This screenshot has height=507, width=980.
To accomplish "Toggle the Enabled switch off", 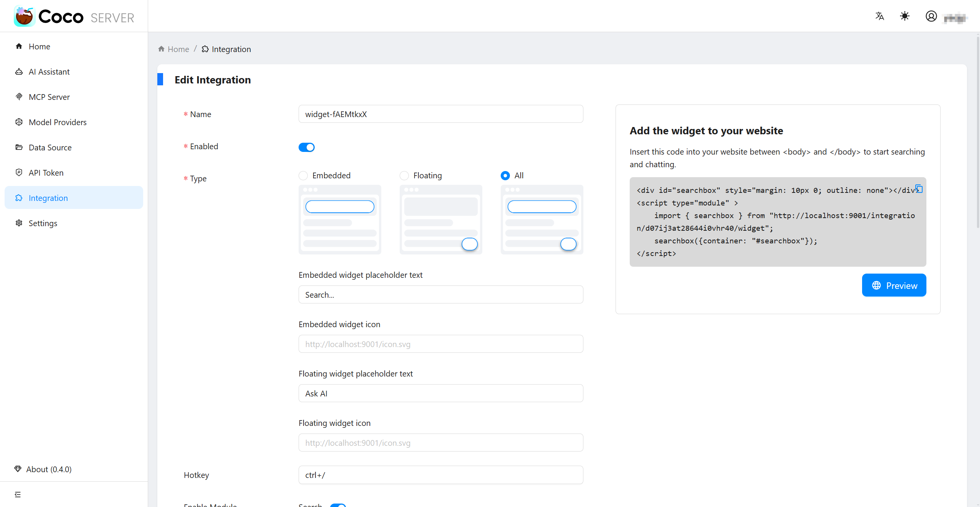I will click(307, 147).
